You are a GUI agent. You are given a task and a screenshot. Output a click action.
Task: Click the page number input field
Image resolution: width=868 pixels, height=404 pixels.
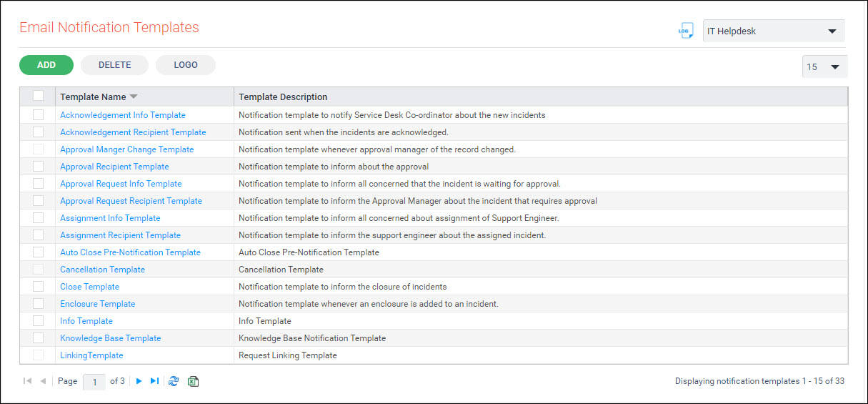[94, 382]
